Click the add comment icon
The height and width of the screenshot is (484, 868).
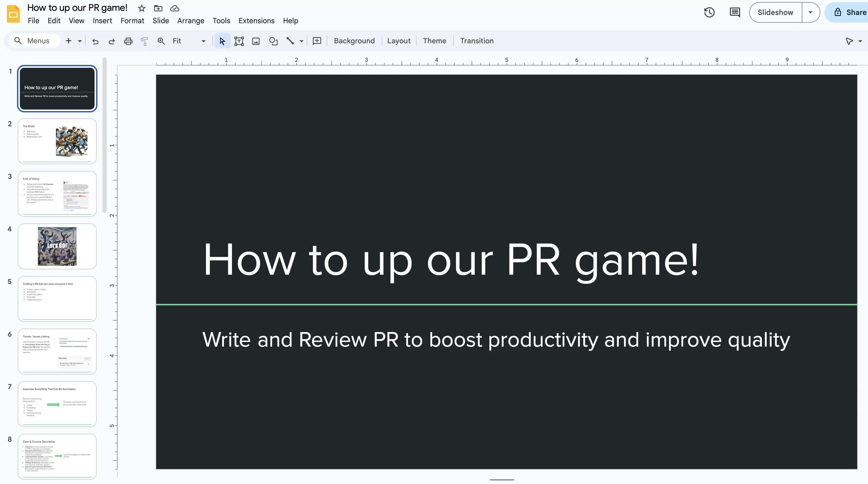317,41
